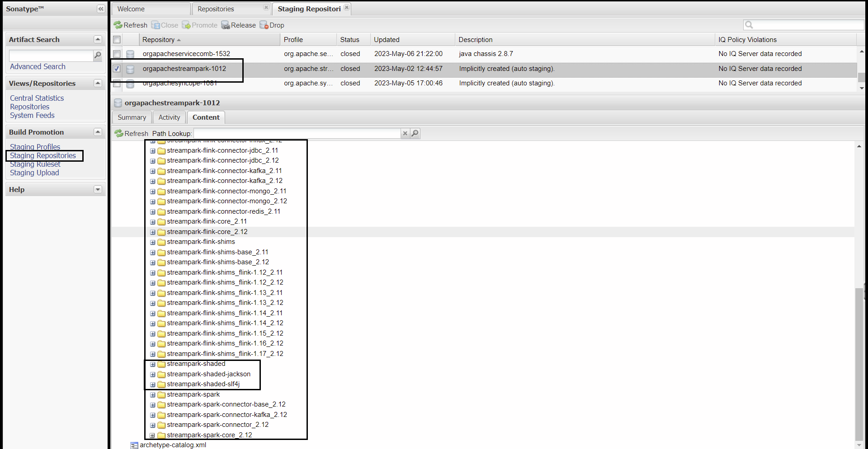Screen dimensions: 868x449
Task: Click the Refresh icon in the staging toolbar
Action: pyautogui.click(x=118, y=25)
